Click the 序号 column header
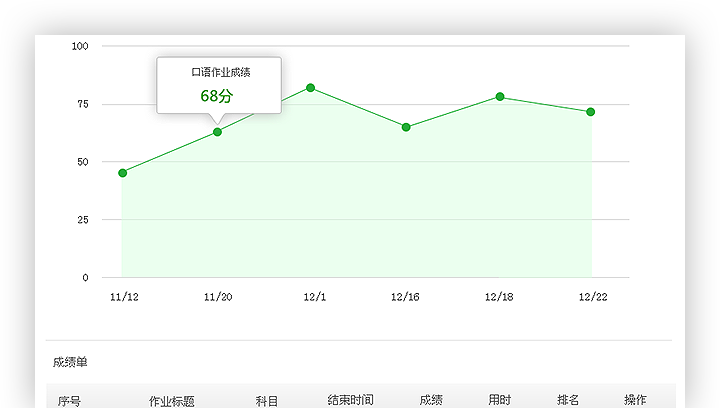The height and width of the screenshot is (408, 720). click(69, 400)
